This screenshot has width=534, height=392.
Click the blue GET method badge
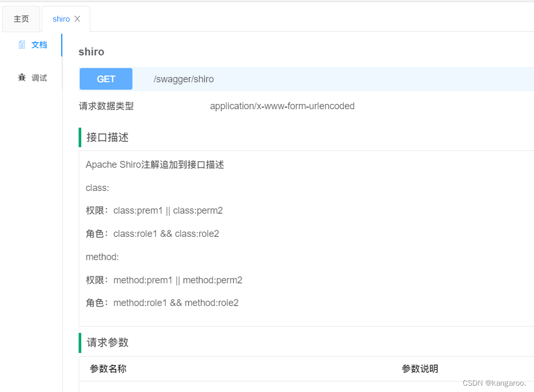click(x=106, y=79)
